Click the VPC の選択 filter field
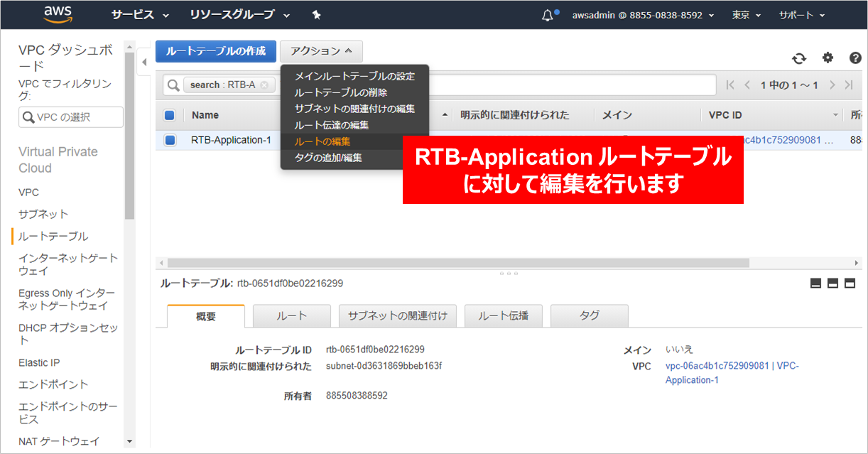Image resolution: width=868 pixels, height=454 pixels. (x=71, y=117)
